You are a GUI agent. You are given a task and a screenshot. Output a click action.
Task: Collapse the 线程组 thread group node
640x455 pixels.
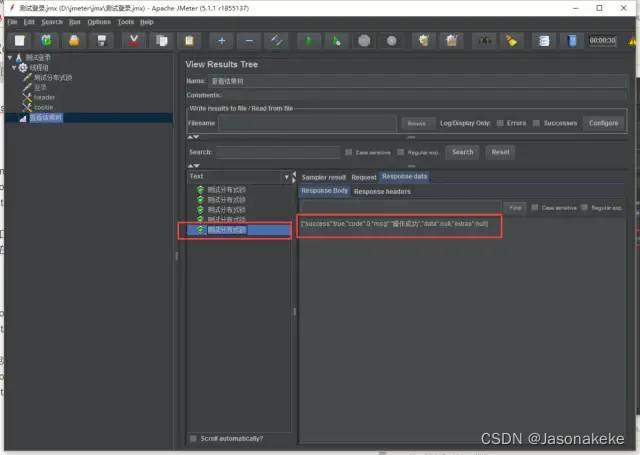pyautogui.click(x=14, y=67)
